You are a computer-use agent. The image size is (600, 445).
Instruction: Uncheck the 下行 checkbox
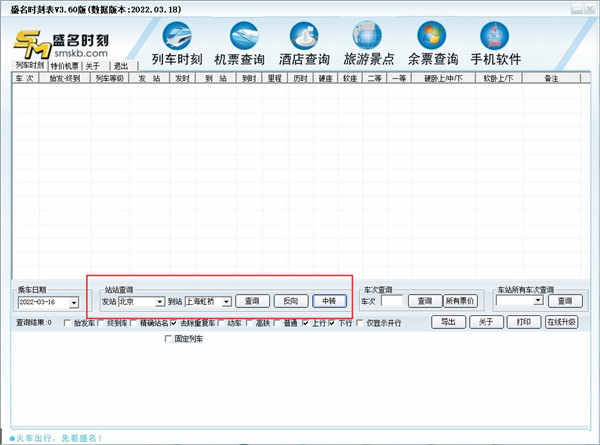pyautogui.click(x=332, y=323)
